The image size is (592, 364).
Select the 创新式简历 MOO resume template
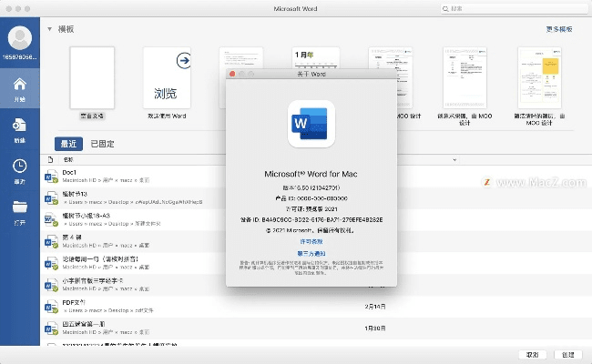point(464,77)
